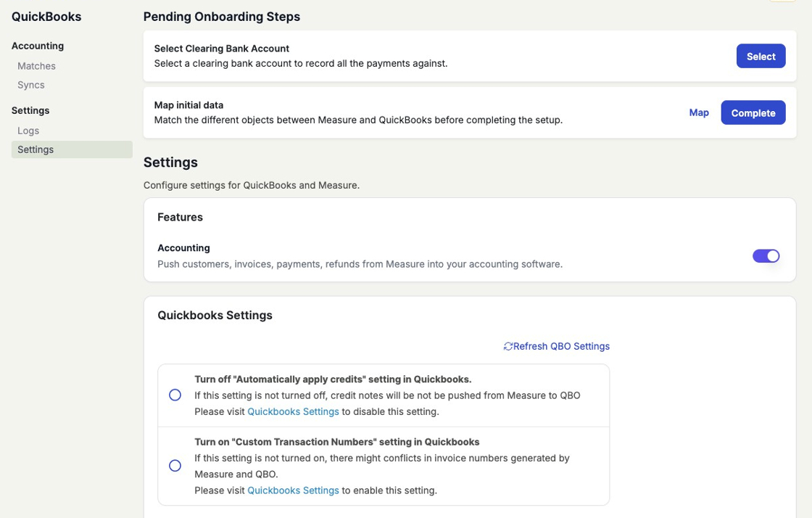Viewport: 812px width, 518px height.
Task: Open Matches in the sidebar
Action: tap(36, 66)
